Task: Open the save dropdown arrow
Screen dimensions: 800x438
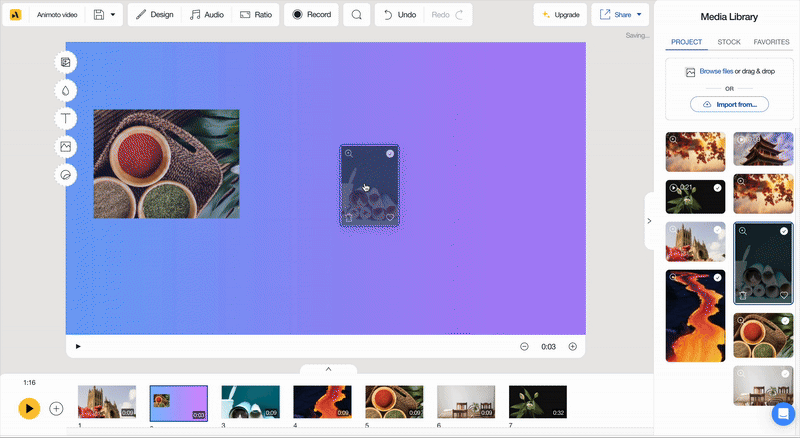Action: point(113,15)
